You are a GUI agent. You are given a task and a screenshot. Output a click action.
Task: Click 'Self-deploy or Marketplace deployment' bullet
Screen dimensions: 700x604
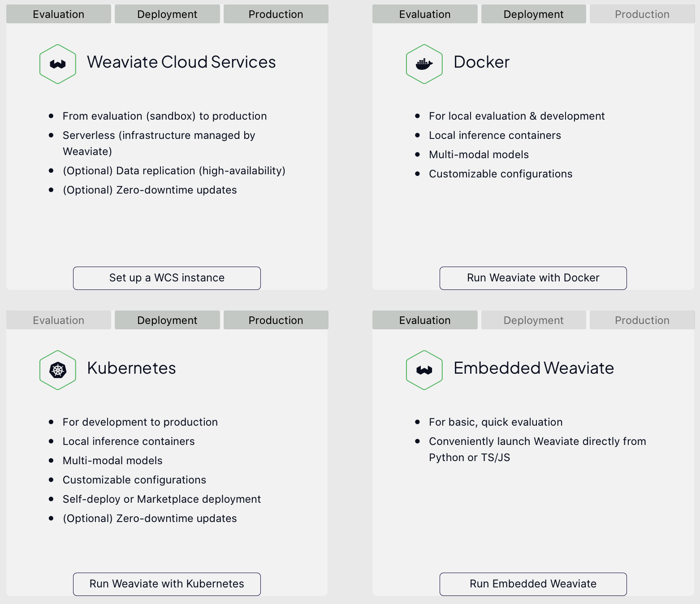point(162,499)
